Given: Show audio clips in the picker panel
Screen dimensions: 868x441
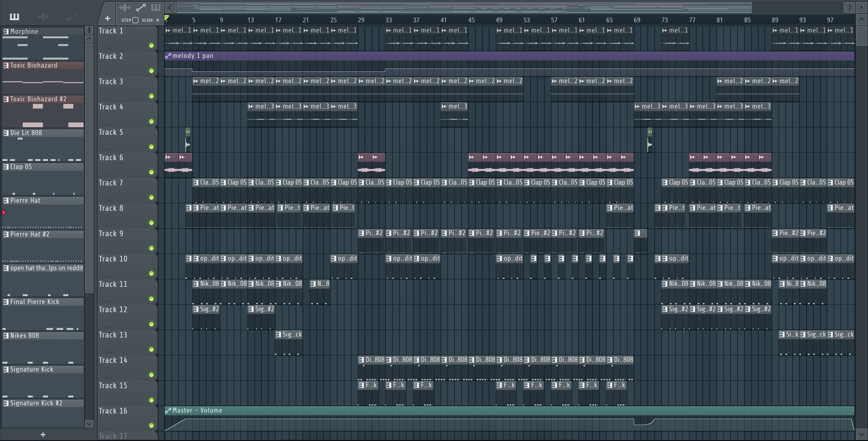Looking at the screenshot, I should (43, 16).
